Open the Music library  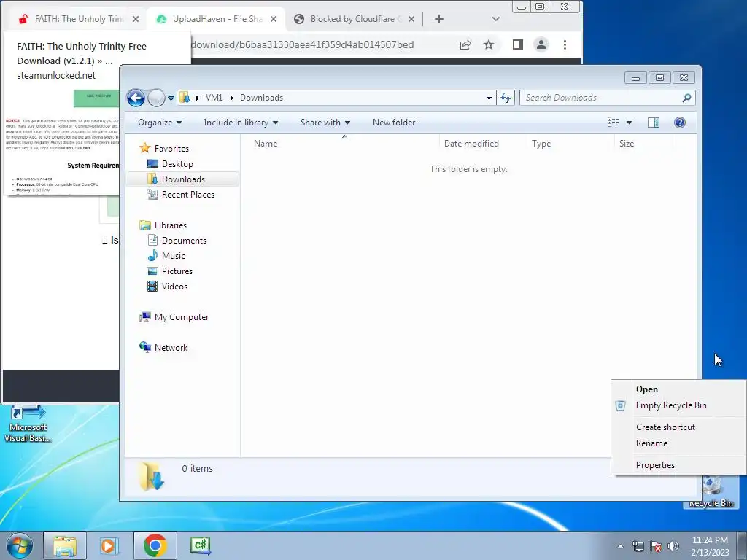pos(173,256)
